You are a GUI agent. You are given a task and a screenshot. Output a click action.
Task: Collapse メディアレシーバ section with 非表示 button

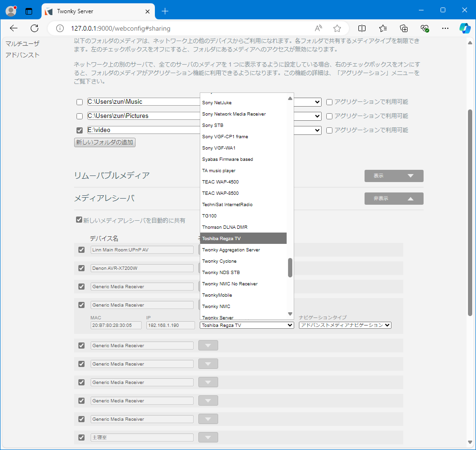coord(394,199)
